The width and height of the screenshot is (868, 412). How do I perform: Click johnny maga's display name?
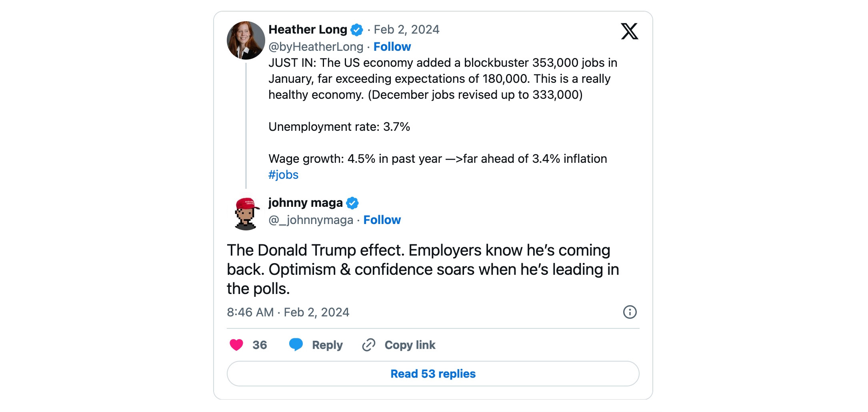(x=306, y=203)
